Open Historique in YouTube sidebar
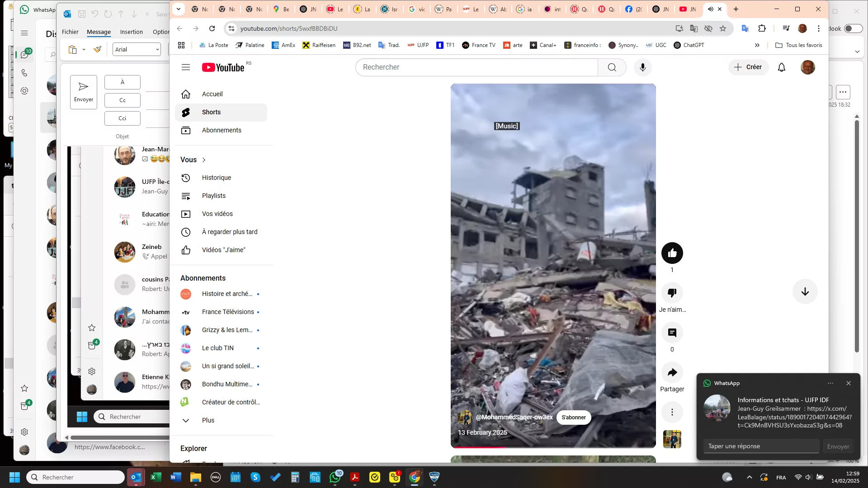 tap(221, 178)
